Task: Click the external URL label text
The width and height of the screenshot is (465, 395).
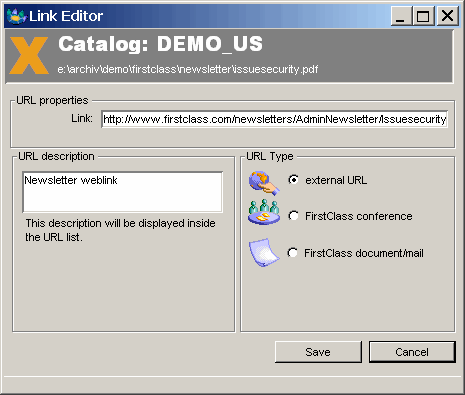Action: point(336,180)
